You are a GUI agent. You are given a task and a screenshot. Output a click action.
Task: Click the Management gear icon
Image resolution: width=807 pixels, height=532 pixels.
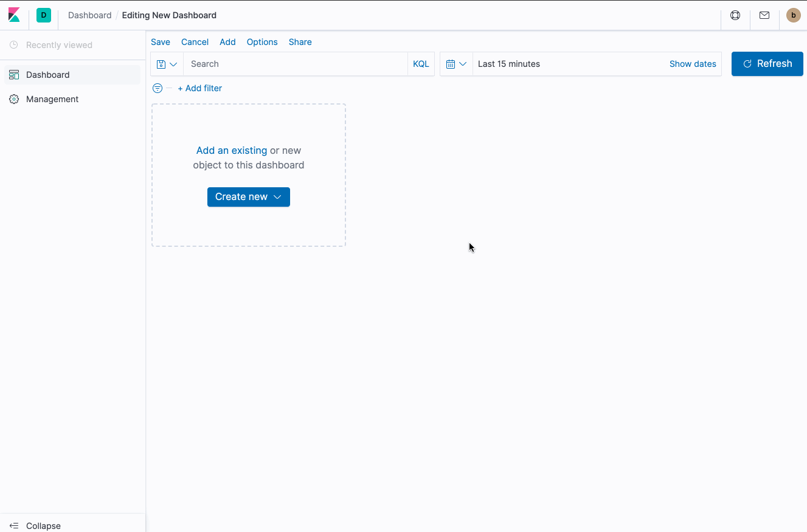tap(13, 98)
